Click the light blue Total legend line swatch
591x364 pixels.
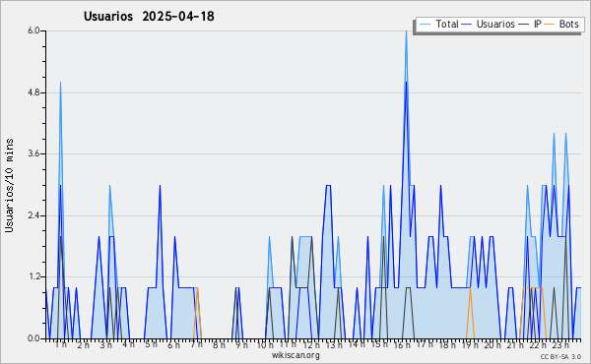pos(425,24)
